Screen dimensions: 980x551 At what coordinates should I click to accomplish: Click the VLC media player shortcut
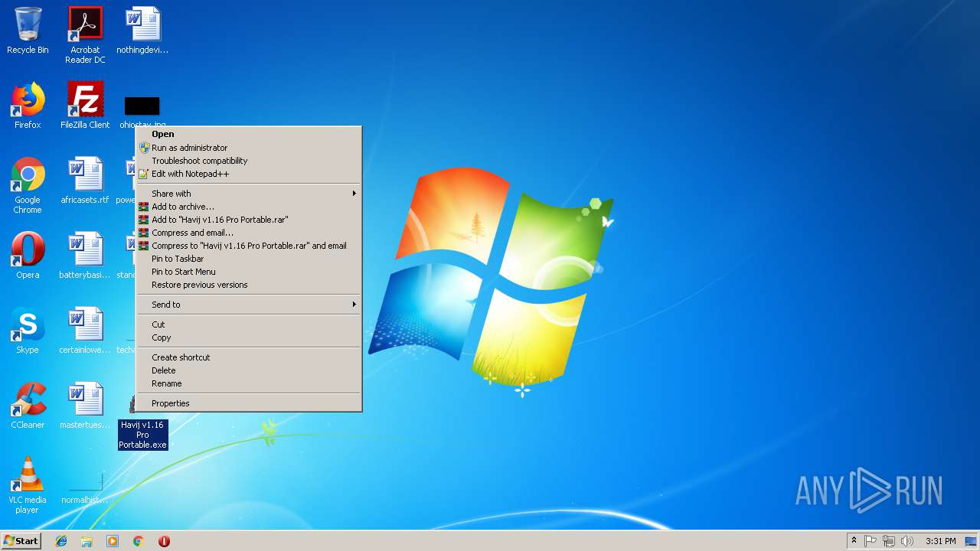pyautogui.click(x=28, y=485)
